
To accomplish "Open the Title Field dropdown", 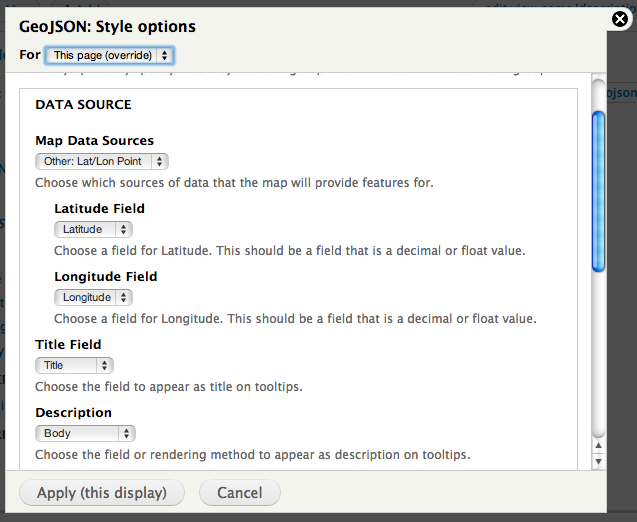I will click(74, 365).
